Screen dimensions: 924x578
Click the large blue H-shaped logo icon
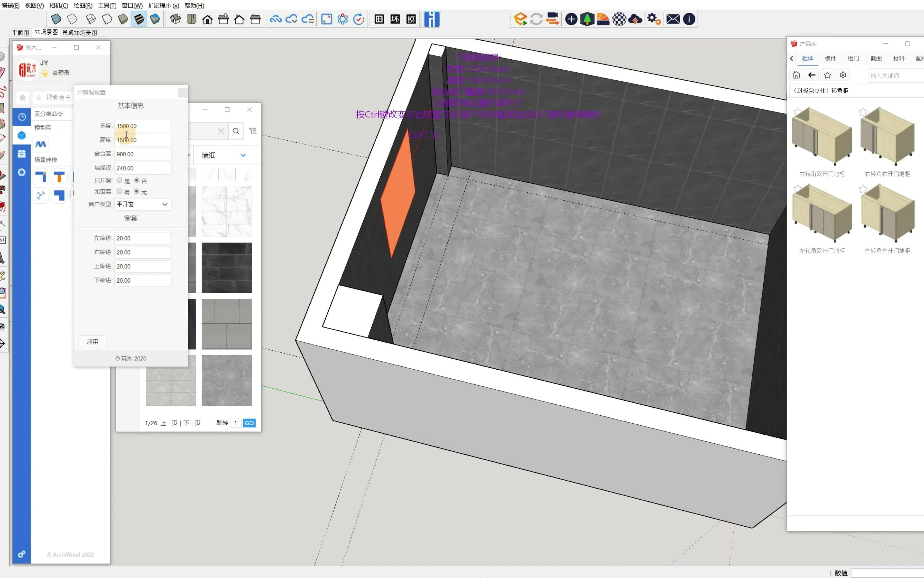432,19
